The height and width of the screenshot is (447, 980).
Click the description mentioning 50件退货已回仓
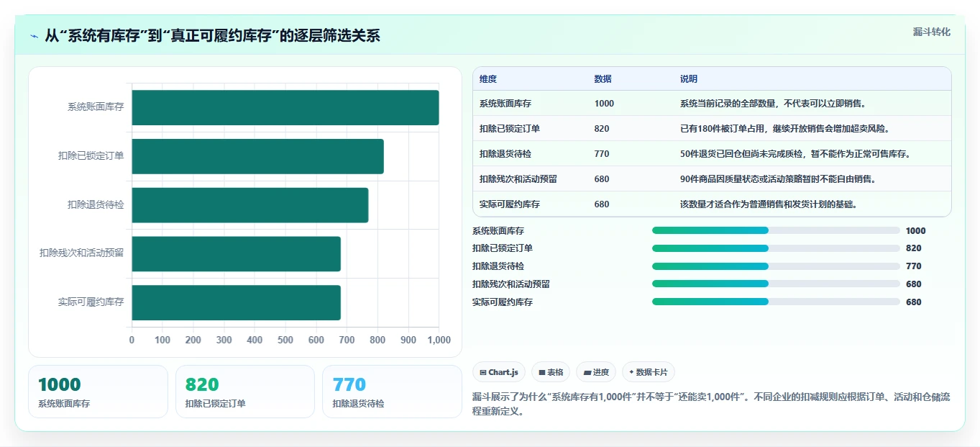[x=795, y=153]
